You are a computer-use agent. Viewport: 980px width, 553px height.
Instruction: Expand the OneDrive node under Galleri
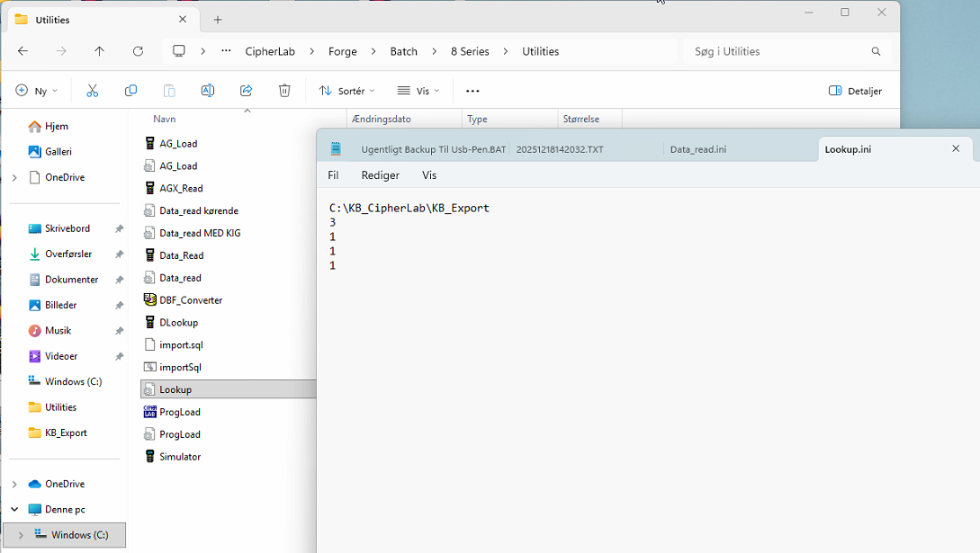(14, 178)
